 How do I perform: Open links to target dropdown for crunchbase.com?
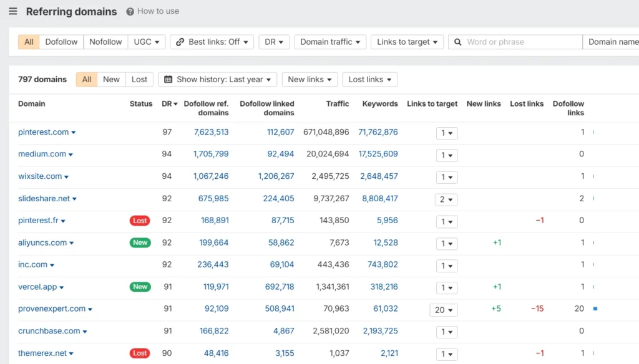point(447,332)
